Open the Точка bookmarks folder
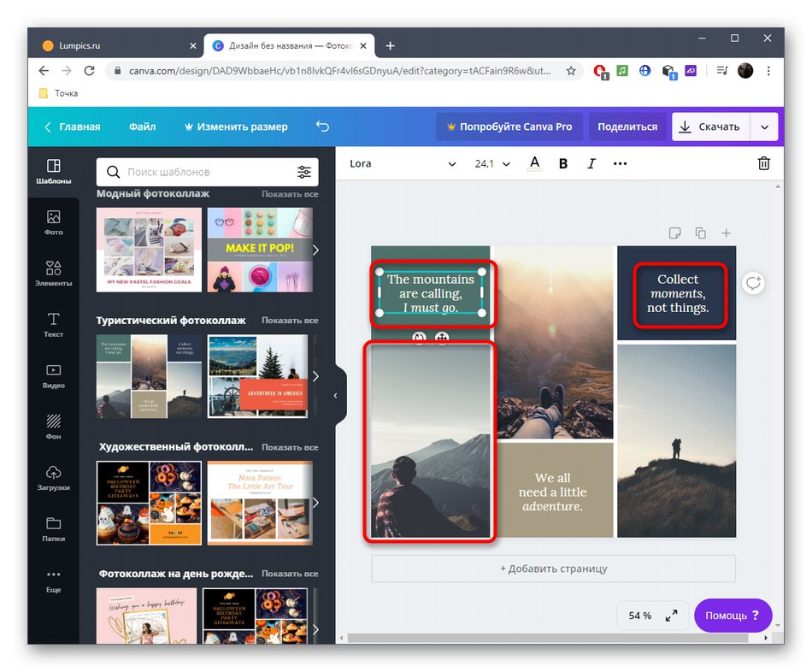 pyautogui.click(x=58, y=93)
